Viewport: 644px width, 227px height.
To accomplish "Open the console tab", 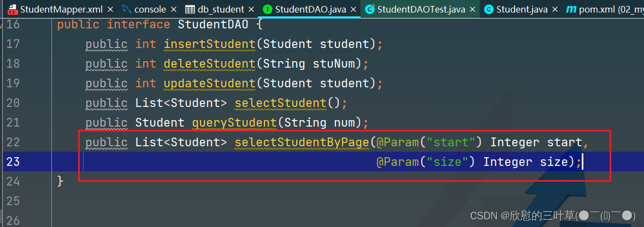I will (x=150, y=9).
